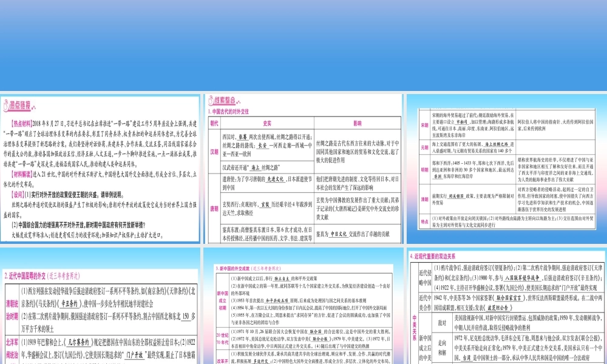Click the underlined 辛丑条约 answer blank
Screen dimensions: 607x364
point(69,304)
